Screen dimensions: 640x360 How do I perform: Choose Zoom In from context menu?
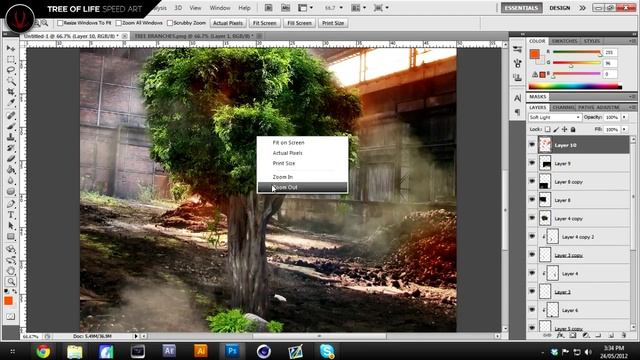302,177
